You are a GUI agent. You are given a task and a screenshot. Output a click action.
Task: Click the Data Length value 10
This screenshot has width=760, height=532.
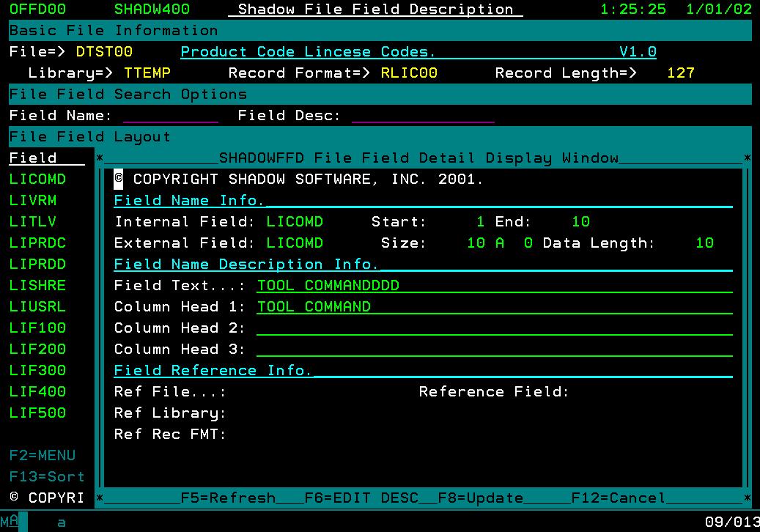pyautogui.click(x=704, y=243)
